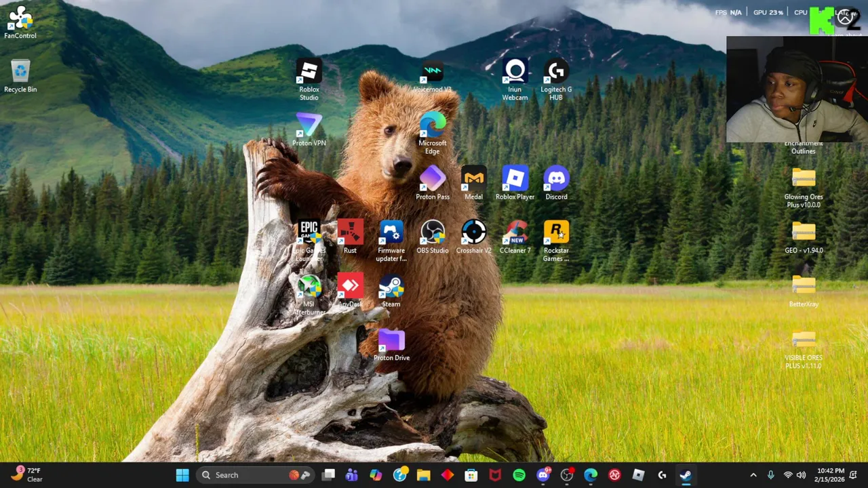Launch Iriun Webcam from the desktop
The image size is (868, 488).
coord(515,80)
